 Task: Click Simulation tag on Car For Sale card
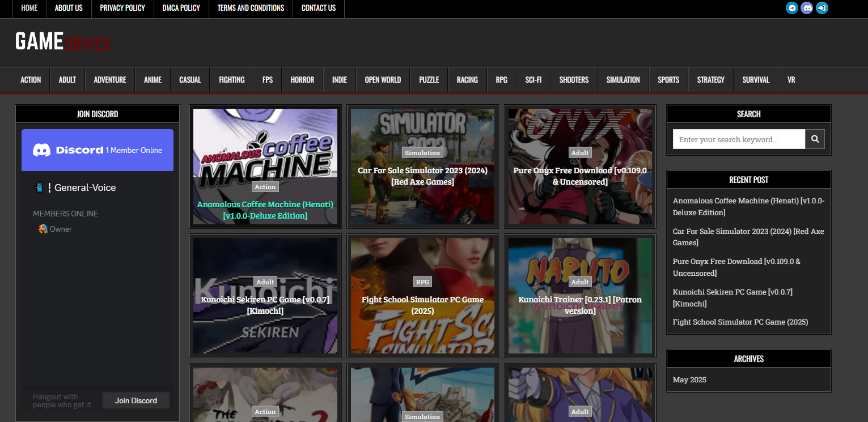422,153
